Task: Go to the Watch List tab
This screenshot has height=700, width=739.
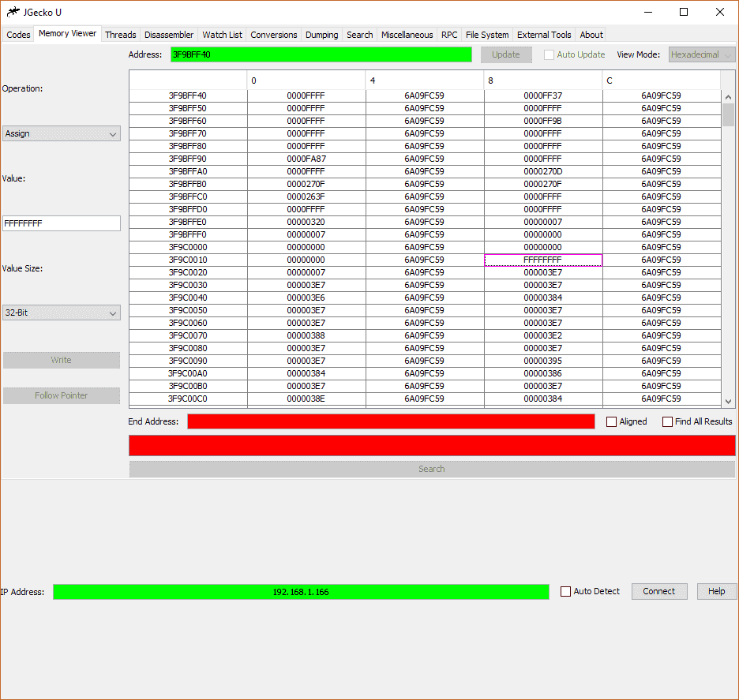Action: [222, 35]
